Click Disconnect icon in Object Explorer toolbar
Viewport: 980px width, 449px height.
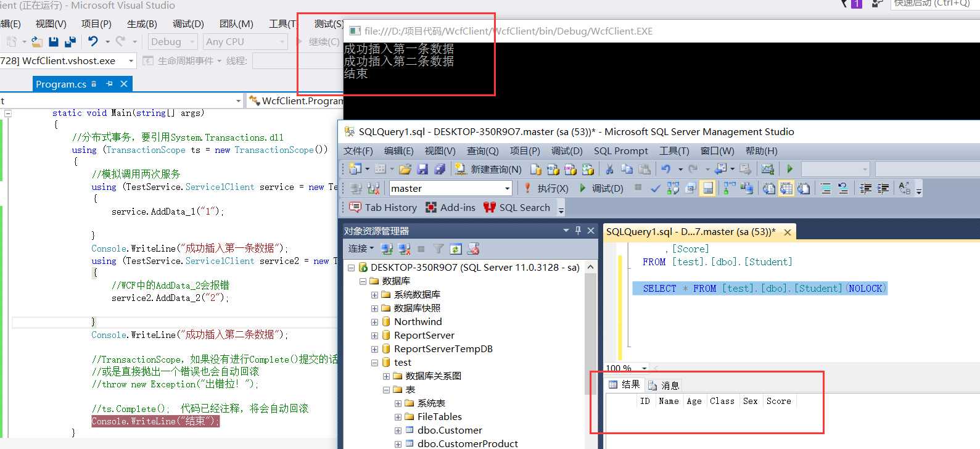(404, 249)
